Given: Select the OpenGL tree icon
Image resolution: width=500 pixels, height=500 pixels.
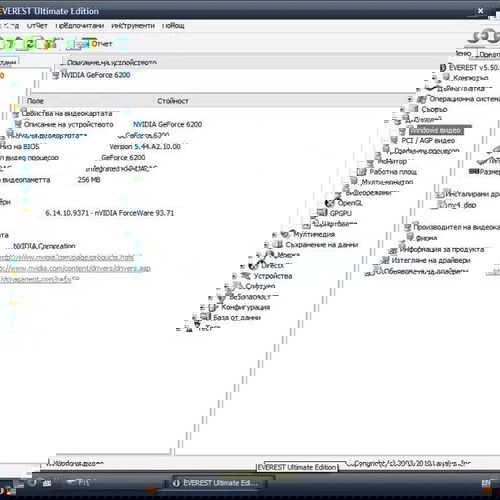Looking at the screenshot, I should pyautogui.click(x=330, y=203).
